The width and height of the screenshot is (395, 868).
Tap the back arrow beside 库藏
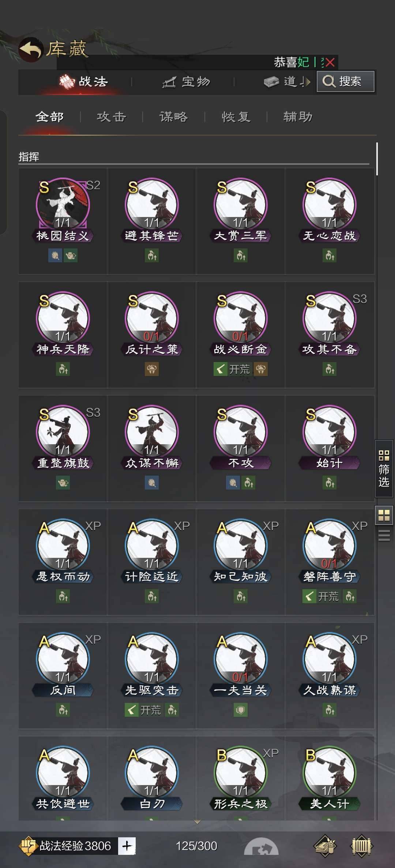[x=31, y=50]
